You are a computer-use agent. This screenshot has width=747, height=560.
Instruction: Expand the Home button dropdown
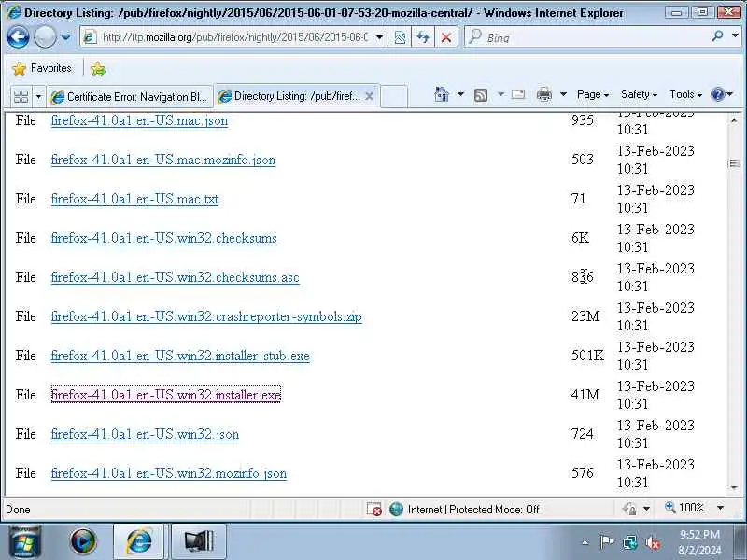coord(460,94)
